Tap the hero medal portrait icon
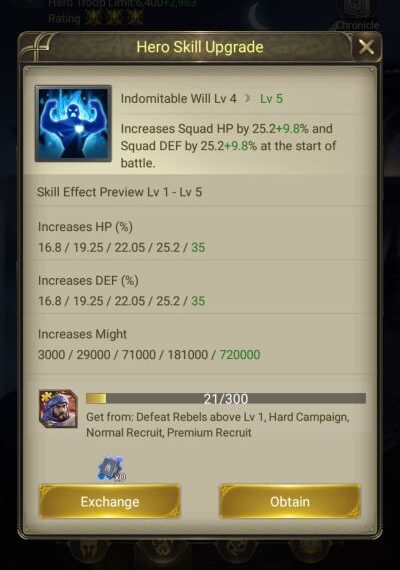 (58, 409)
